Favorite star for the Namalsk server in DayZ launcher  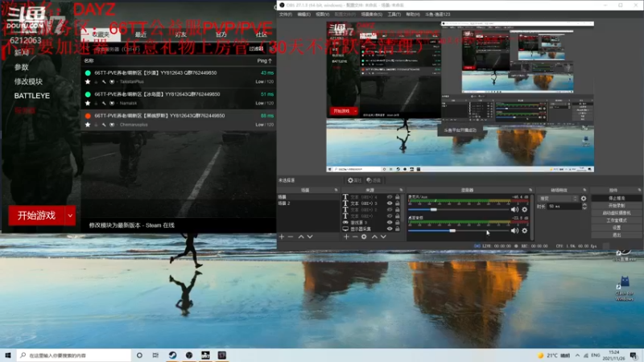(x=88, y=103)
